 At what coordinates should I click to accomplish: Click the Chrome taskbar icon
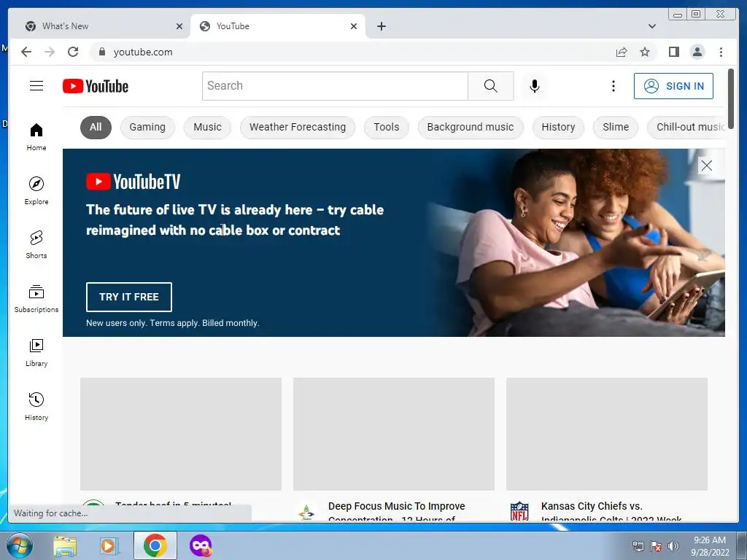tap(155, 545)
